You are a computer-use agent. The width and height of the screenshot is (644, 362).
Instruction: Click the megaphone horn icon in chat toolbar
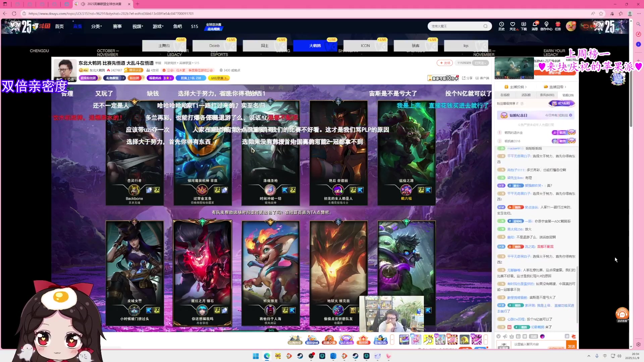505,336
